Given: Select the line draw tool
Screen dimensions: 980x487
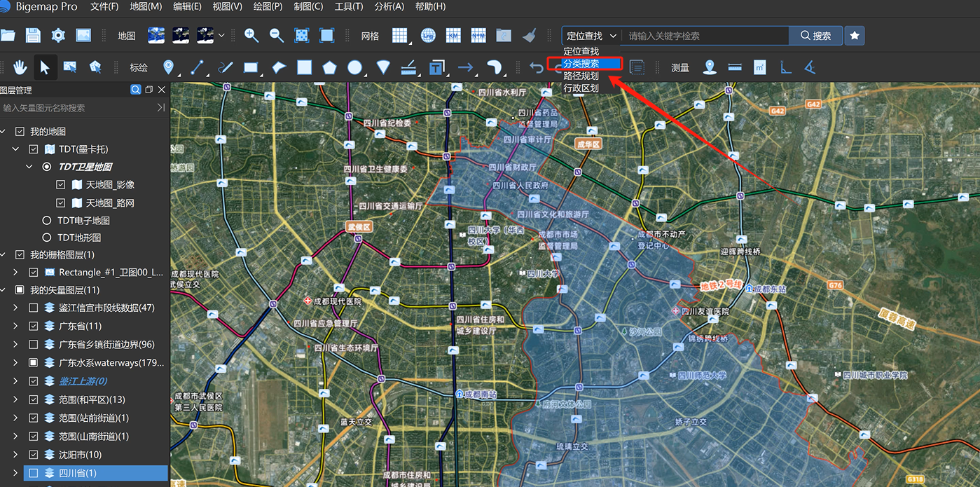Looking at the screenshot, I should [197, 67].
